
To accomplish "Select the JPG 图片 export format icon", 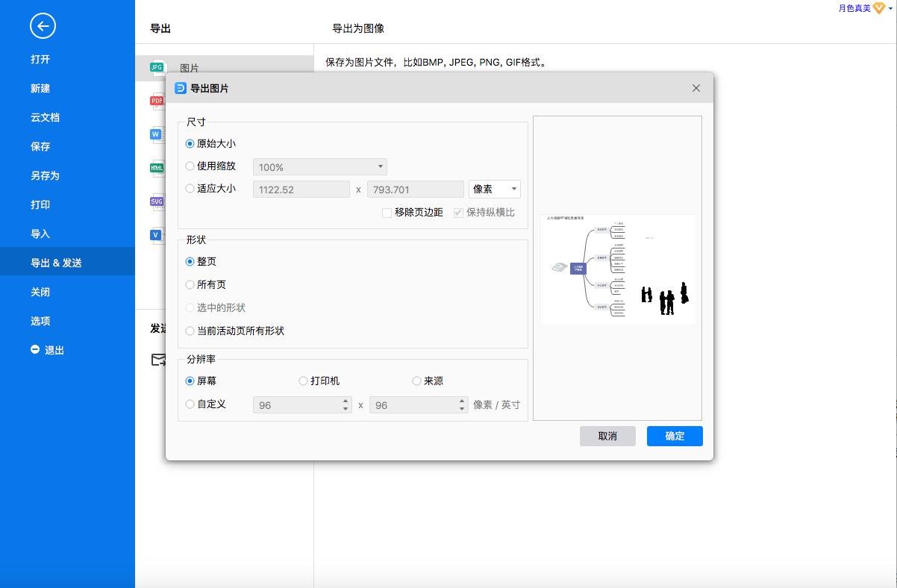I will tap(156, 66).
